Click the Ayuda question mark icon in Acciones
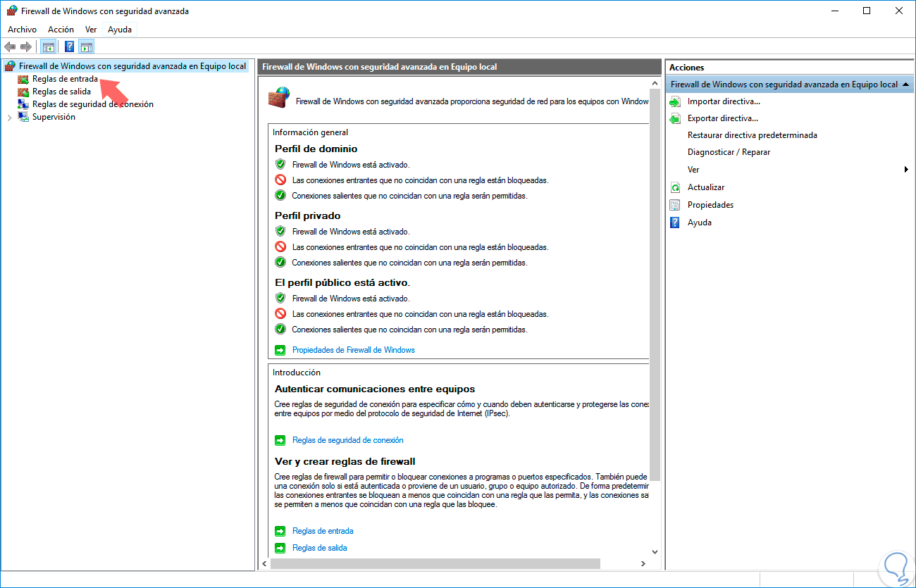The image size is (916, 588). pyautogui.click(x=675, y=223)
